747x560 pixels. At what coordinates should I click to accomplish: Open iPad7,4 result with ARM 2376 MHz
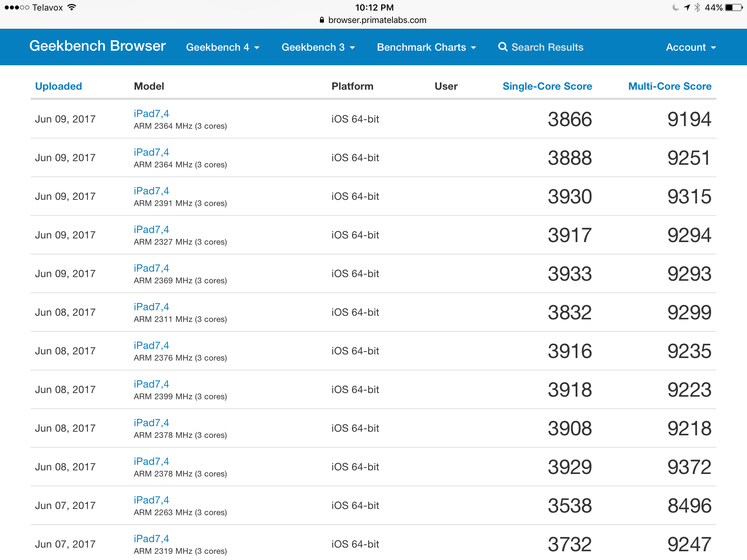point(151,345)
